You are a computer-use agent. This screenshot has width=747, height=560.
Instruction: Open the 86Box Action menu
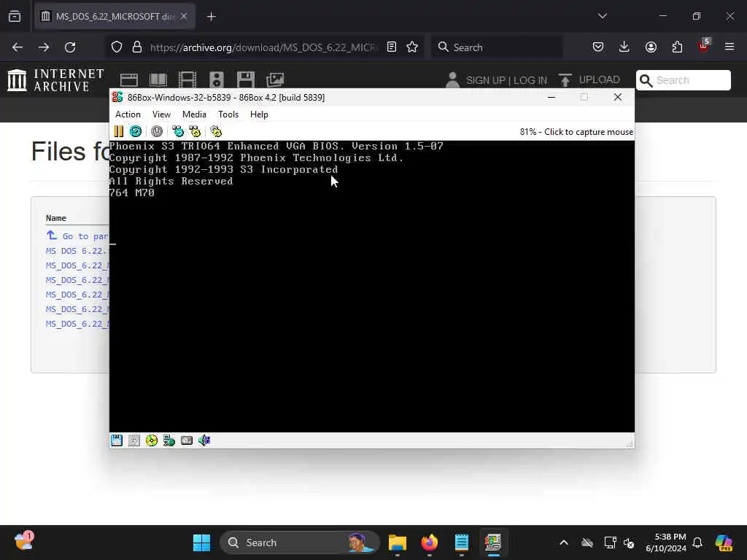(x=128, y=114)
